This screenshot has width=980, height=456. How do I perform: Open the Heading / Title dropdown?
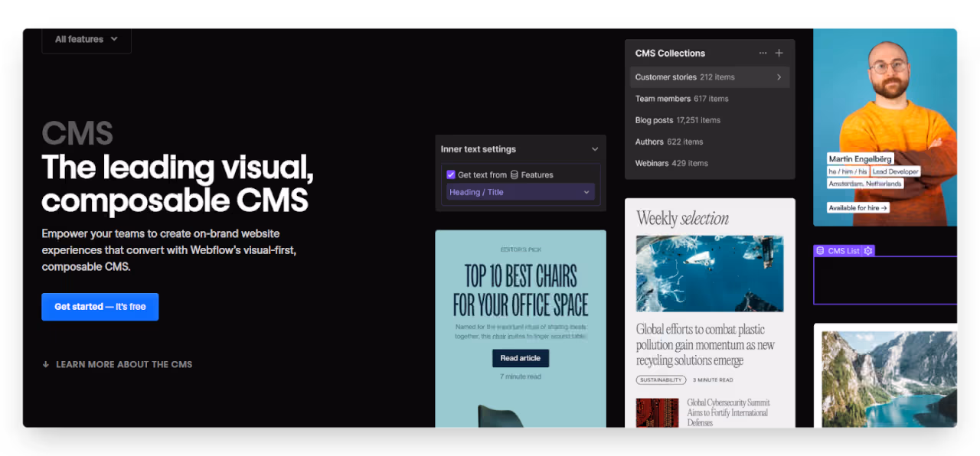coord(521,192)
